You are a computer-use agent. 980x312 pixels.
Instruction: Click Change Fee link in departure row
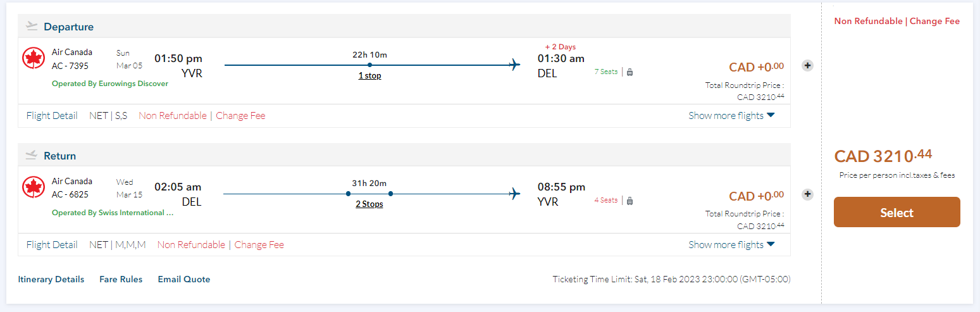(240, 116)
